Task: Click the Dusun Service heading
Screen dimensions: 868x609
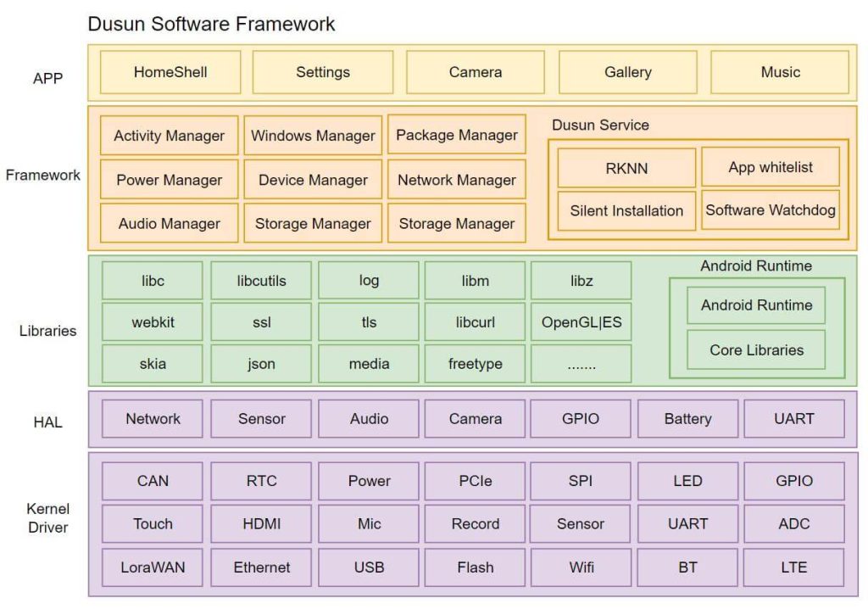Action: [601, 126]
